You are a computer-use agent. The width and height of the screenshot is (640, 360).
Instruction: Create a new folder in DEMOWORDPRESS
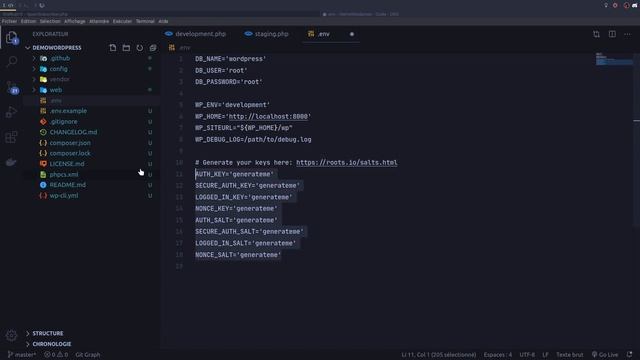[x=126, y=48]
